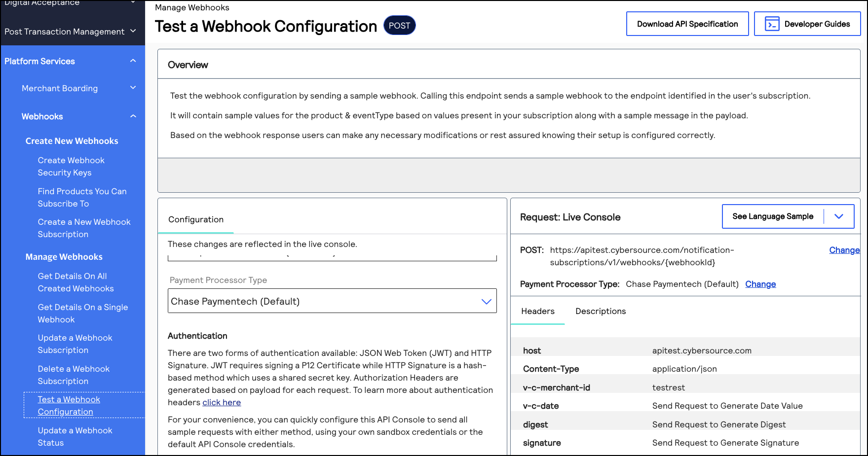Click Download API Specification

pos(687,23)
